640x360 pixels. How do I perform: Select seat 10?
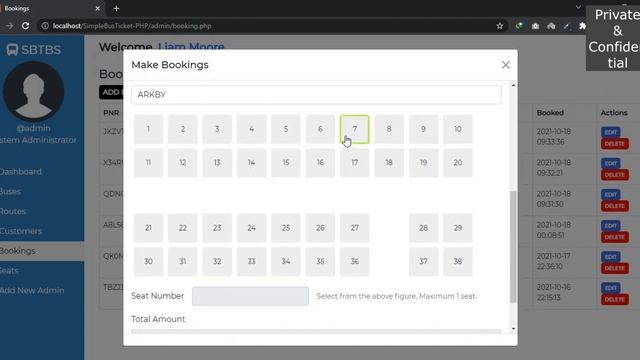pyautogui.click(x=458, y=129)
